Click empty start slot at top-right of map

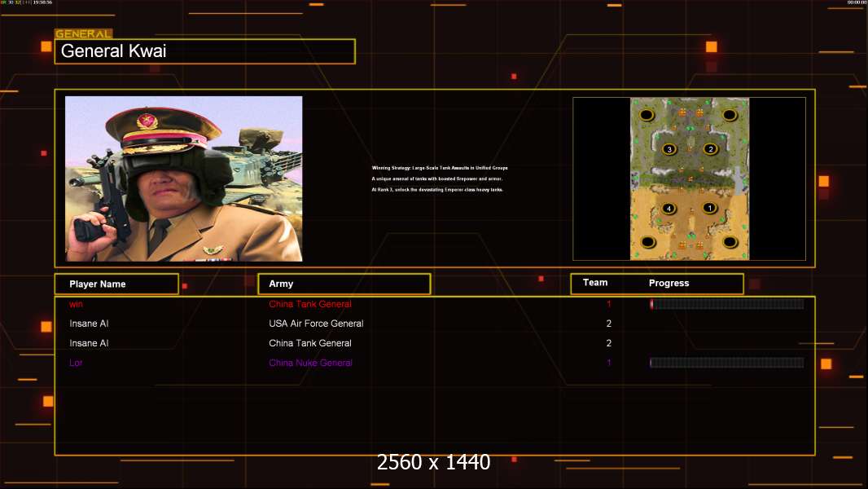tap(730, 116)
